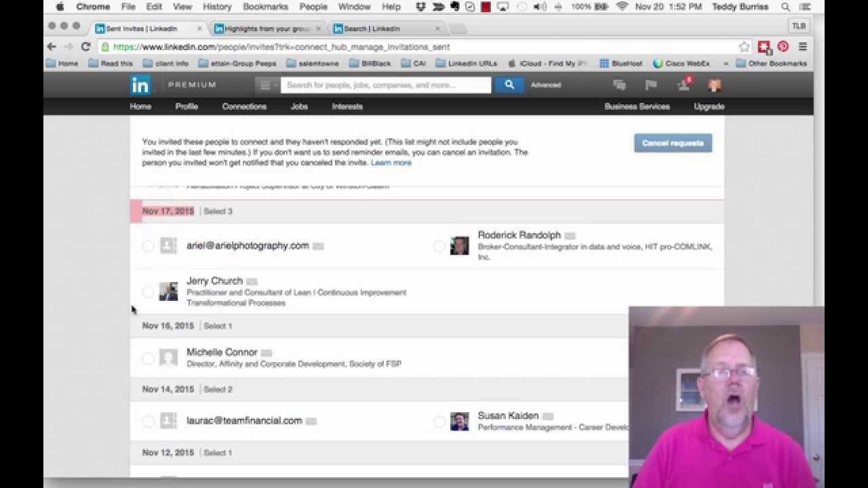Click the TLB Chrome profile button
The width and height of the screenshot is (868, 488).
[799, 26]
